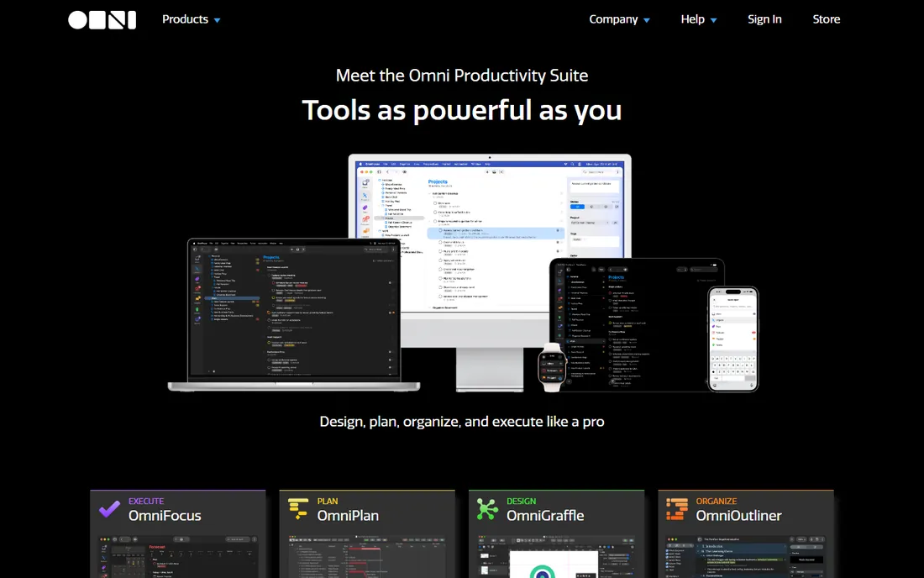Open the OmniOutliner product title
Image resolution: width=924 pixels, height=578 pixels.
(738, 516)
